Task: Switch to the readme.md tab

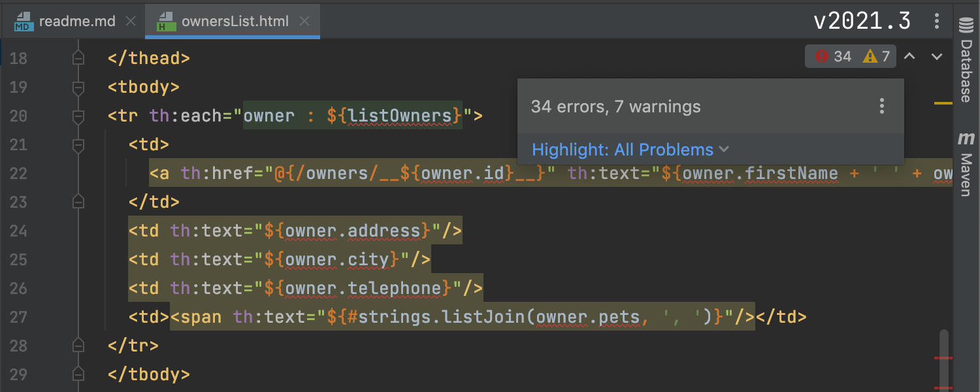Action: click(x=76, y=22)
